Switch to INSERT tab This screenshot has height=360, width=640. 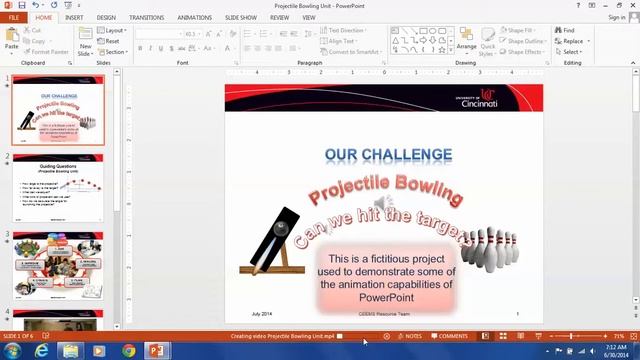[x=74, y=18]
